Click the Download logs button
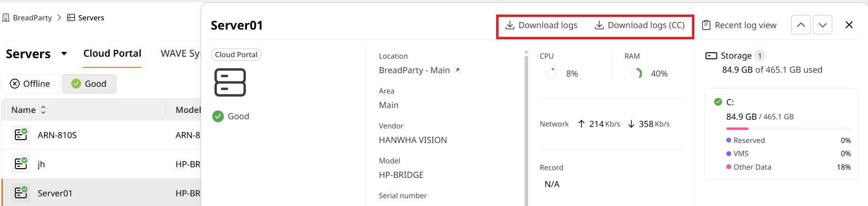 [x=541, y=25]
